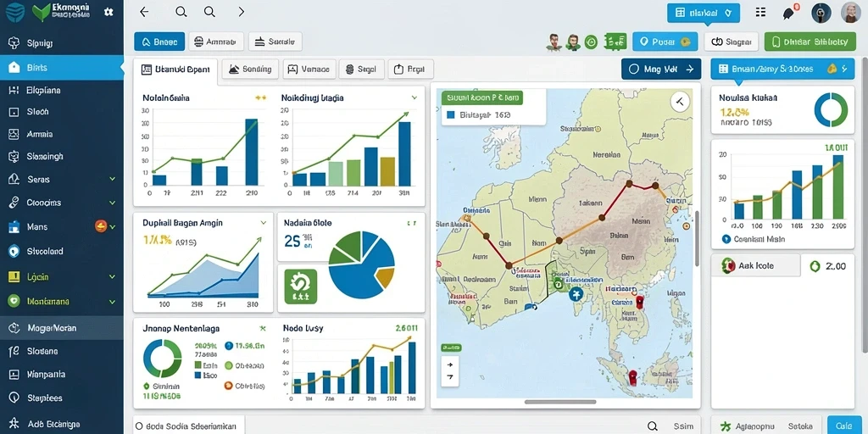Image resolution: width=868 pixels, height=434 pixels.
Task: Expand the Lgain sidebar section chevron
Action: point(113,277)
